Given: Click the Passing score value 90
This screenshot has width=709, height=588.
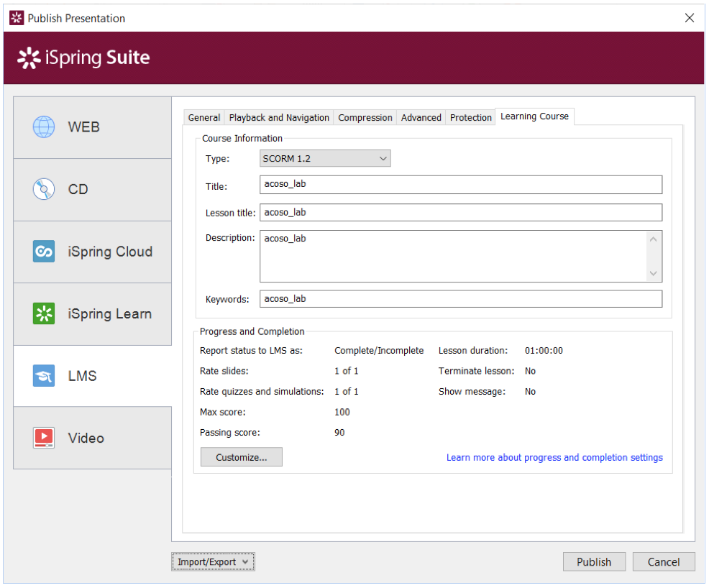Looking at the screenshot, I should coord(339,433).
